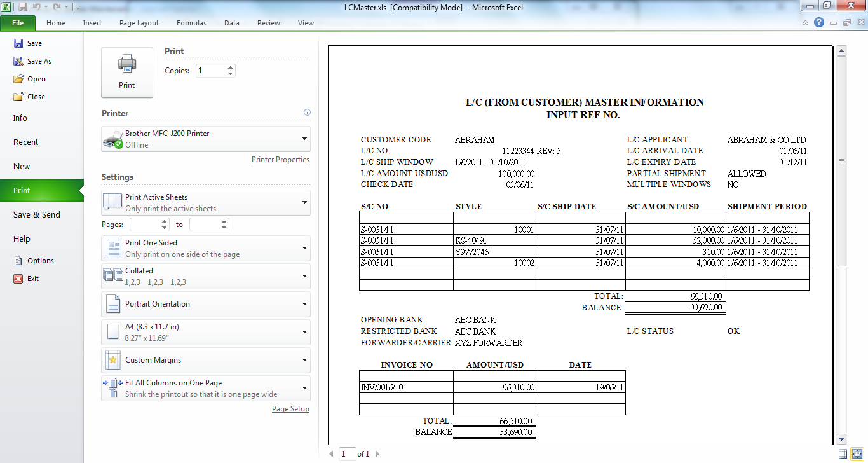Click the preview scrollbar down arrow
Viewport: 868px width, 463px height.
click(842, 439)
